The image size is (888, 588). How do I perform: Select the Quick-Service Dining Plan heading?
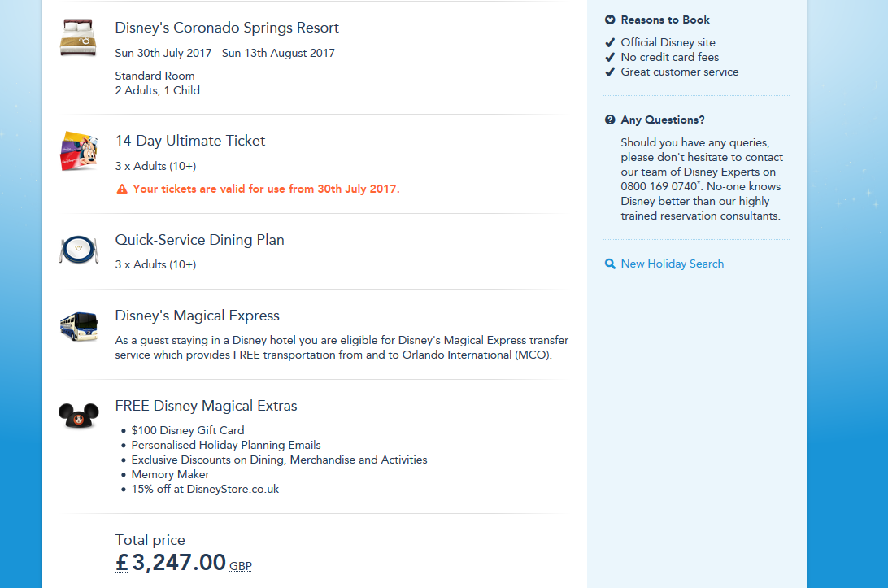pos(199,240)
